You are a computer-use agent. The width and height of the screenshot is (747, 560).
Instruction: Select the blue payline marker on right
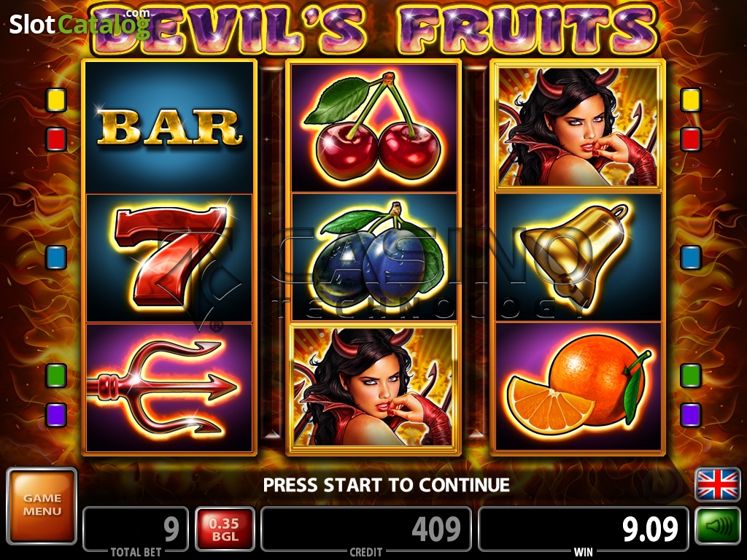click(691, 257)
